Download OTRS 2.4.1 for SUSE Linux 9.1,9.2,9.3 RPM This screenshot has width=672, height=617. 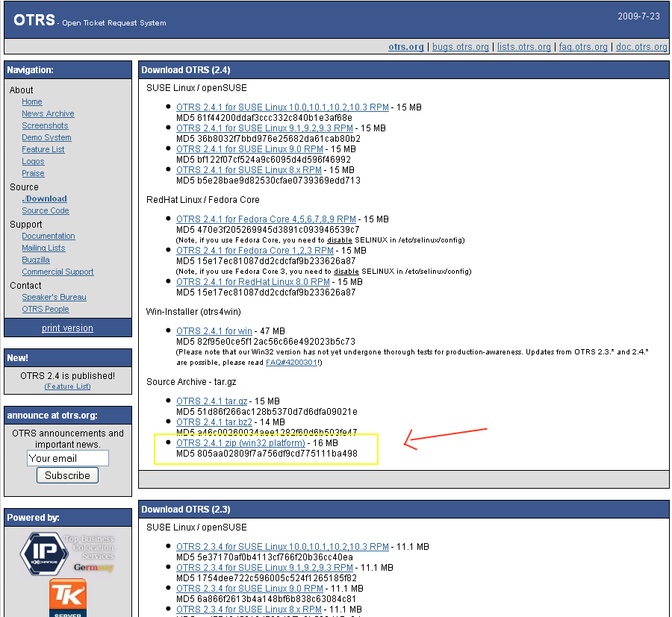[264, 128]
